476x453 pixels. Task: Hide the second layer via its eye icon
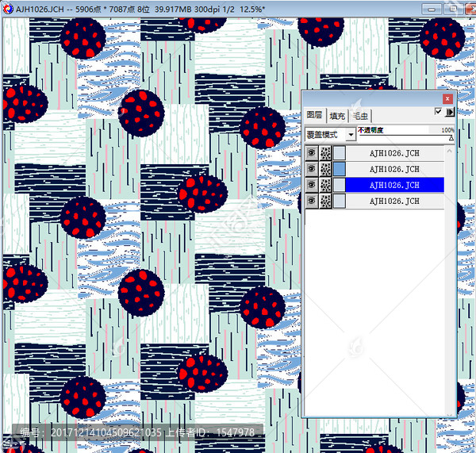pyautogui.click(x=312, y=169)
